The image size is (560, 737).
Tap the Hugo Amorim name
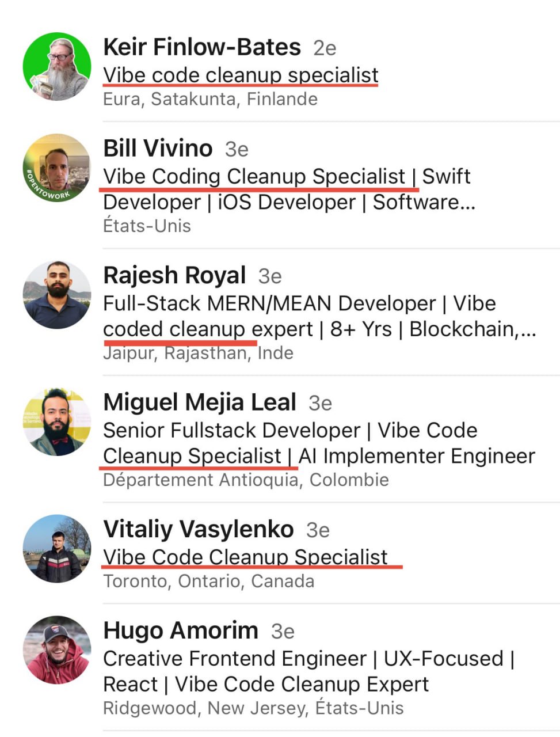click(180, 630)
